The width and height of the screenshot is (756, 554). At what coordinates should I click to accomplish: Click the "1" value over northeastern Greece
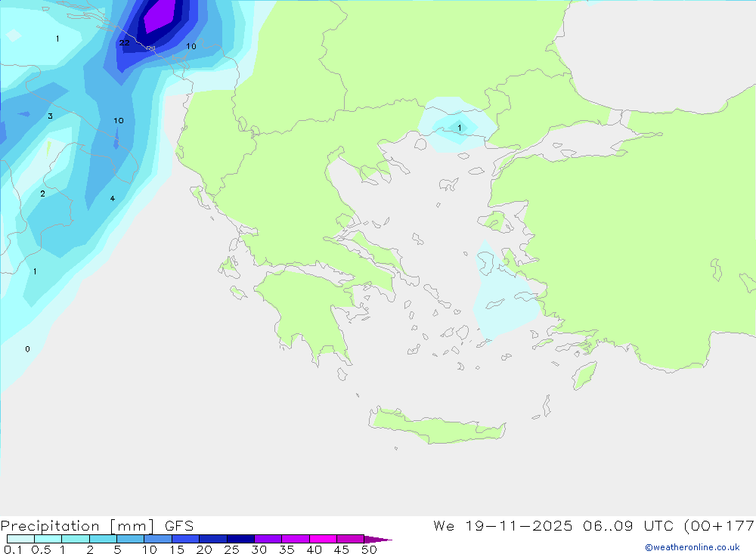(x=460, y=128)
